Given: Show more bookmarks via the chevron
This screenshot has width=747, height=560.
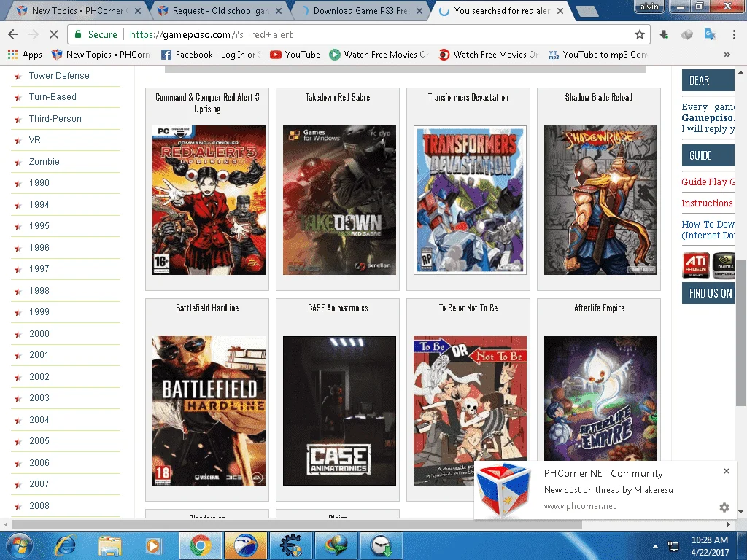Looking at the screenshot, I should [x=727, y=55].
